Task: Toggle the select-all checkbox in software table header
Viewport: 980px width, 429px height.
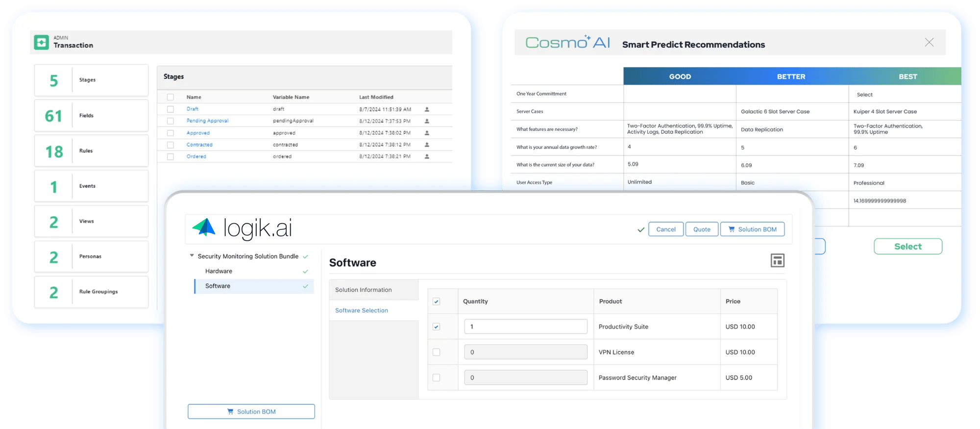Action: click(436, 302)
